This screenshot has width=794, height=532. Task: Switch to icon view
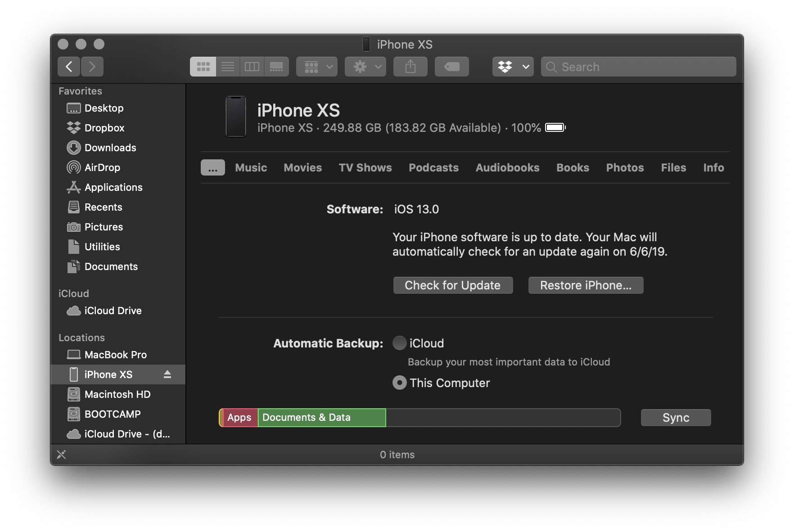click(x=203, y=67)
